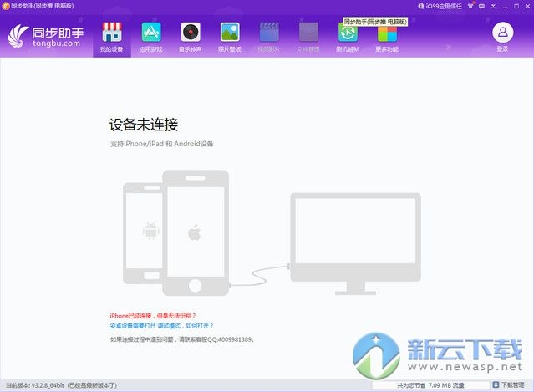The width and height of the screenshot is (534, 392).
Task: Click the Android phone illustration
Action: pyautogui.click(x=143, y=233)
